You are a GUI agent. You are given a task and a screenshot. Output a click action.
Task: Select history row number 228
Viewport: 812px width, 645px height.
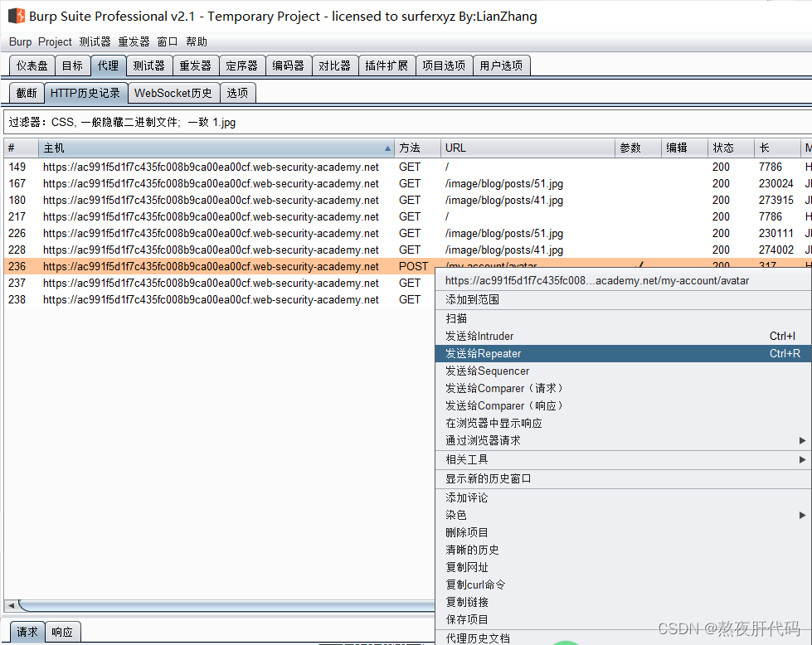pos(408,250)
